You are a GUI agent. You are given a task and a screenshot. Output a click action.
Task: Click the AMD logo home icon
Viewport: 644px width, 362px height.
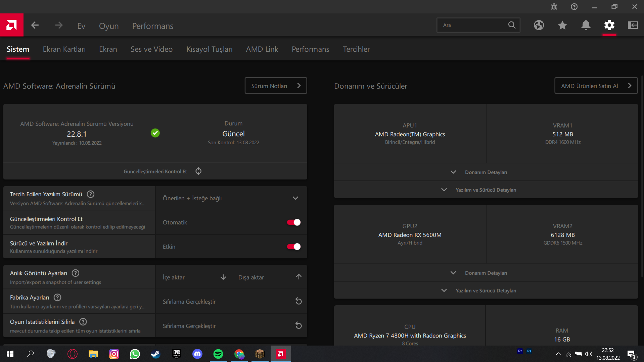[11, 25]
